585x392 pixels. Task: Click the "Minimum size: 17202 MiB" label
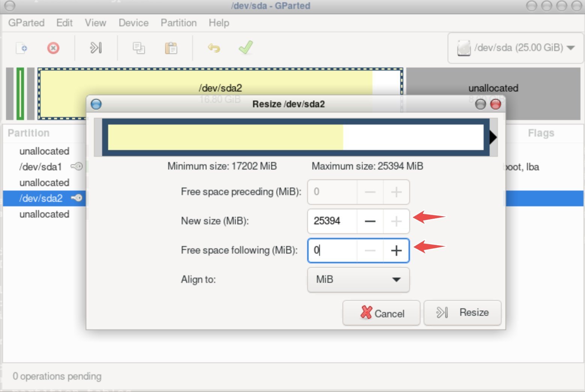pos(222,166)
